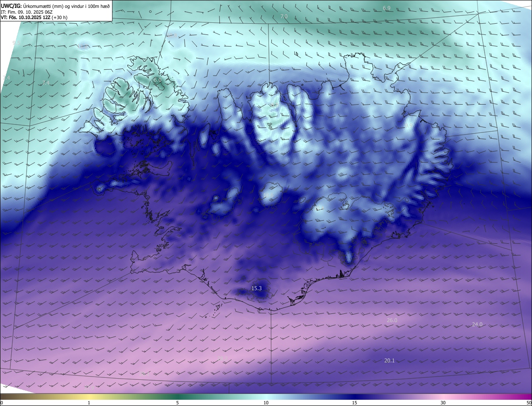Image resolution: width=532 pixels, height=406 pixels.
Task: Click the title text 'Úrkomumætti (mm) og vindur í 100m hæð'
Action: point(66,6)
